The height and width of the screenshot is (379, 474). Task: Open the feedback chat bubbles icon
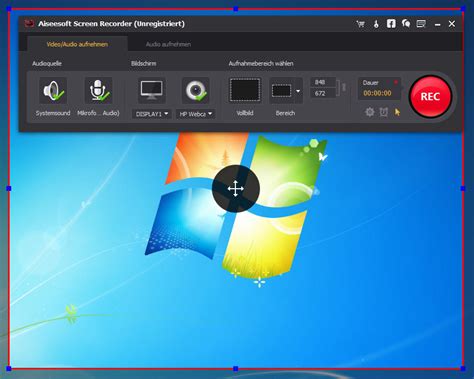(406, 24)
